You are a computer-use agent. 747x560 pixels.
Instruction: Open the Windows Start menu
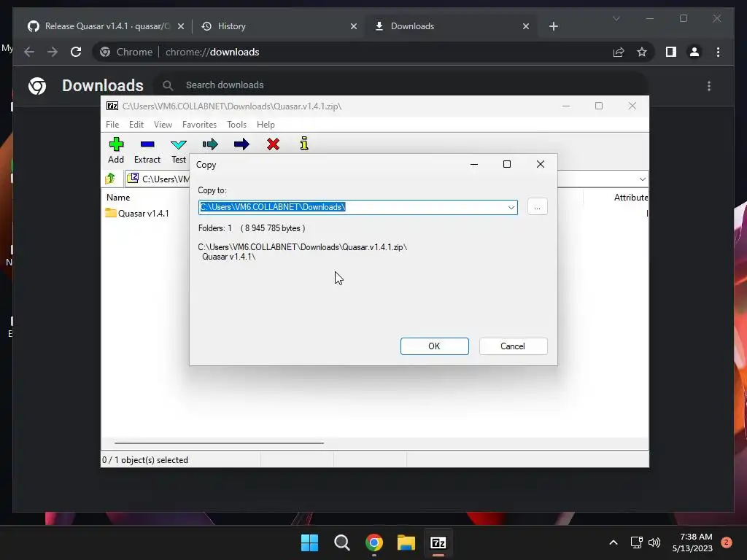[309, 542]
